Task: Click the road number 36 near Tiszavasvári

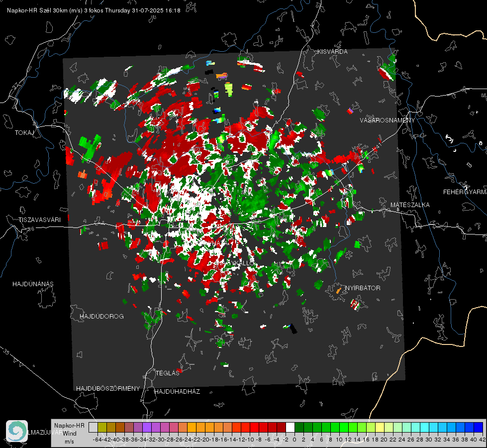Action: click(31, 229)
